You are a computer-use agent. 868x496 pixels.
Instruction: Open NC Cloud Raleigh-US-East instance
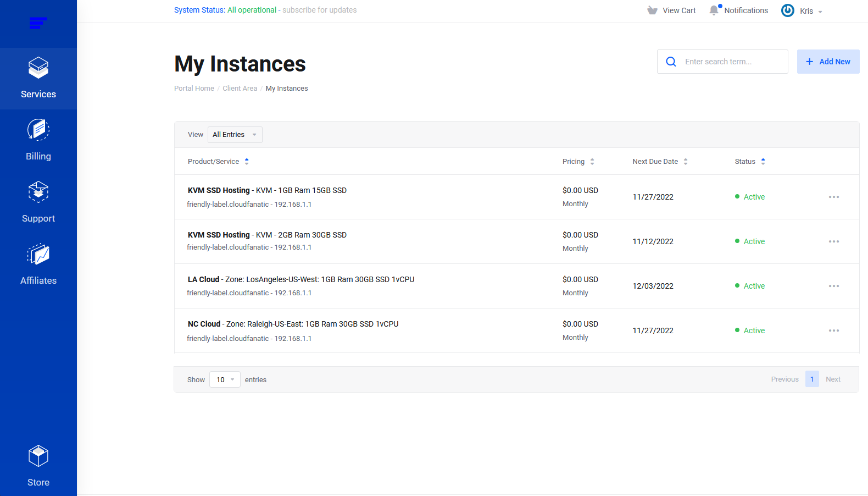point(293,324)
